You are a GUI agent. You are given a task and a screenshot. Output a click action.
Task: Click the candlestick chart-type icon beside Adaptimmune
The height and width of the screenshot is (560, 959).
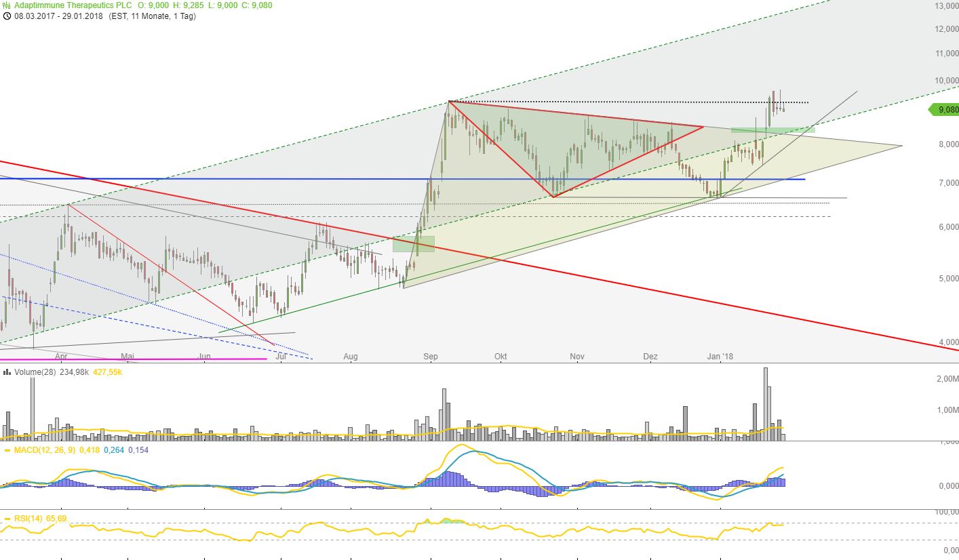point(7,4)
